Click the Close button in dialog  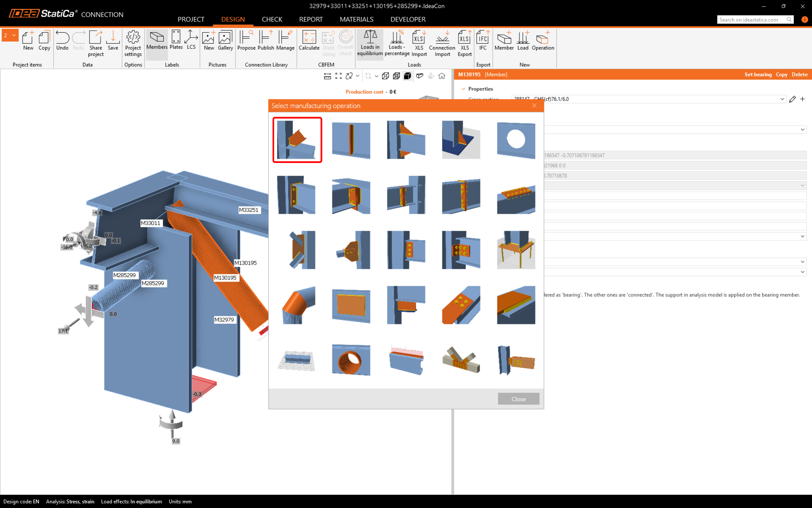pos(518,399)
